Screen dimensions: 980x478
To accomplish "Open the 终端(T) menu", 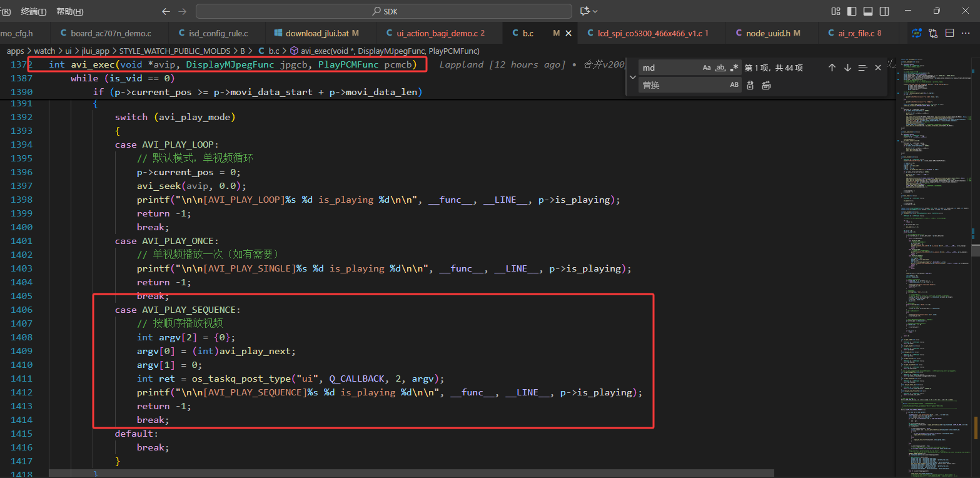I will pos(34,11).
